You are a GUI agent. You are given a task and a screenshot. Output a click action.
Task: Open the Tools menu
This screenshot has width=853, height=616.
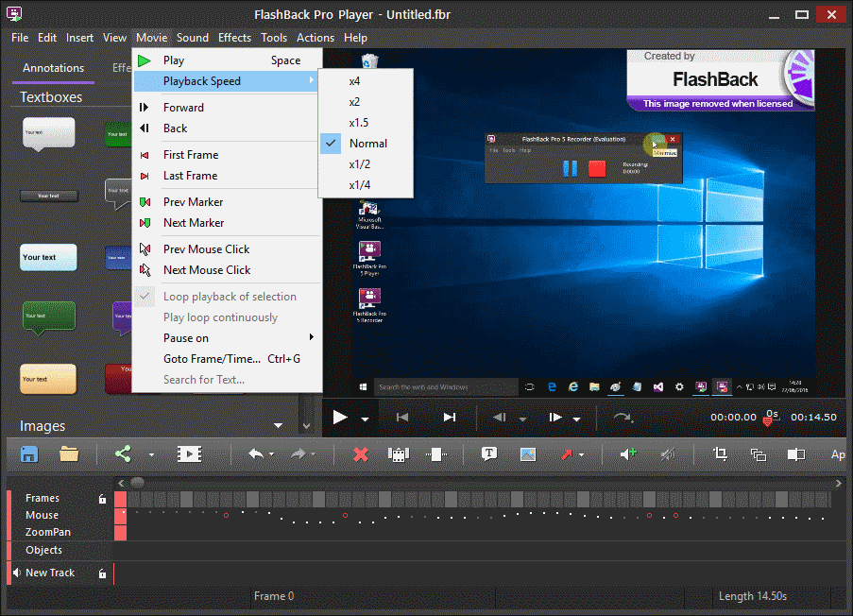[274, 38]
